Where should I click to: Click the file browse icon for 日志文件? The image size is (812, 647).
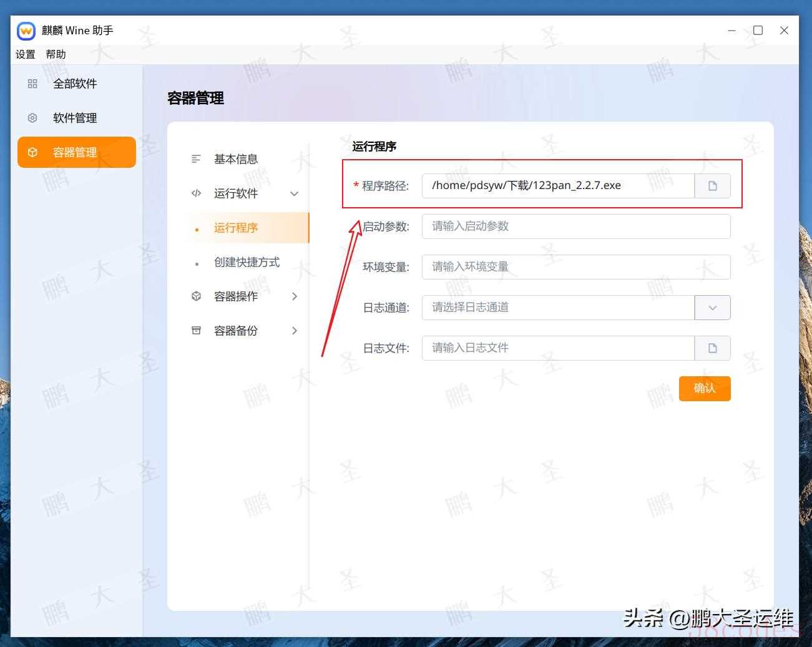(712, 348)
